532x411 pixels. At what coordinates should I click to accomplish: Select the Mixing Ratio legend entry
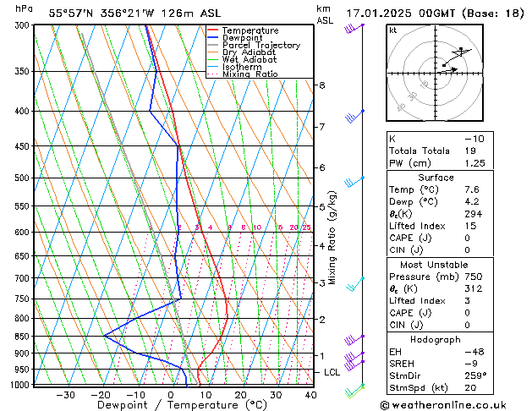pyautogui.click(x=243, y=74)
